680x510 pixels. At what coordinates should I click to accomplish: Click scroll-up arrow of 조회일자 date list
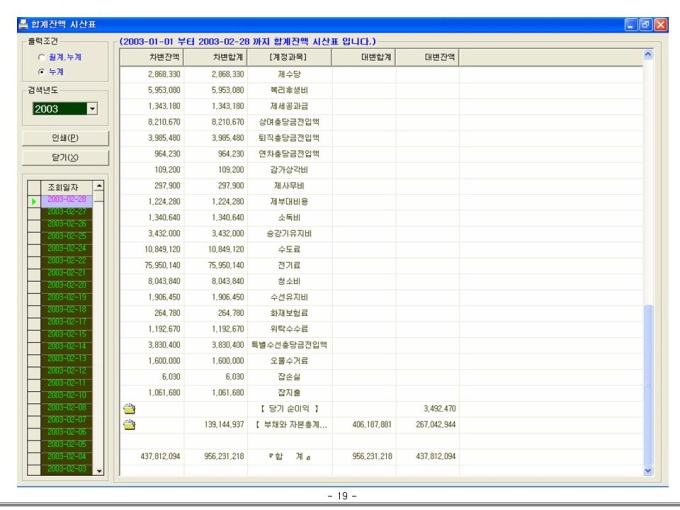98,186
